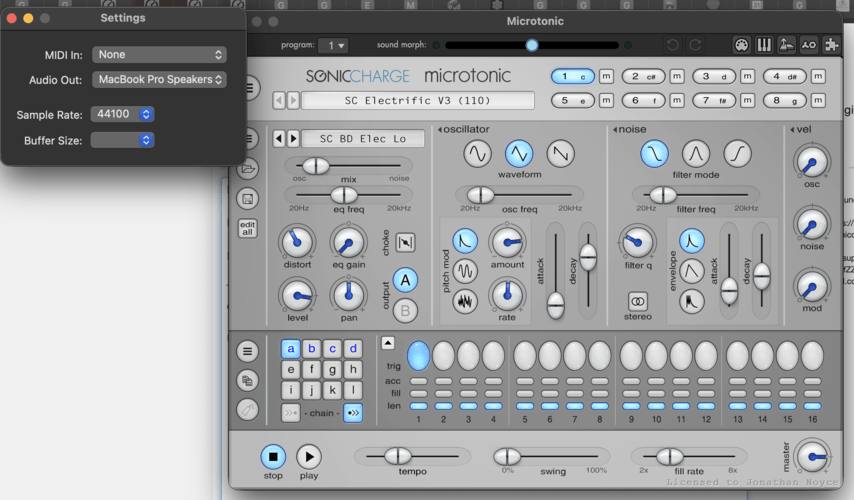
Task: Go to previous drum patch
Action: point(279,138)
